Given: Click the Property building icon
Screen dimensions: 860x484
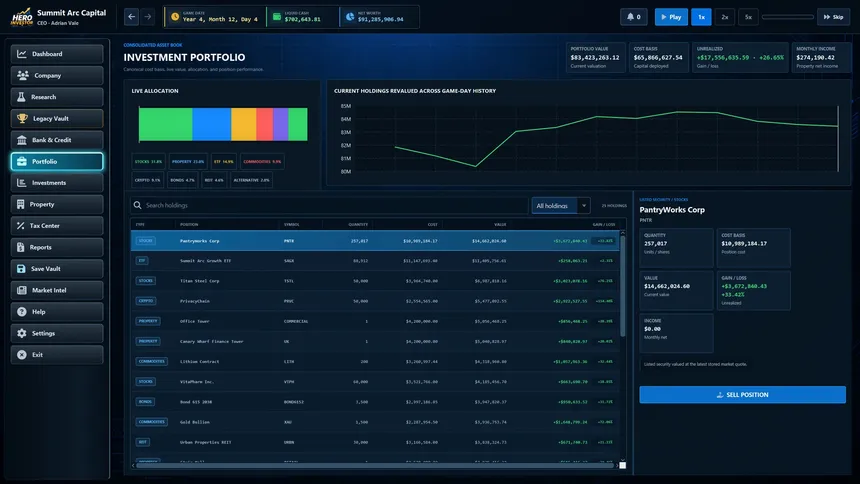Looking at the screenshot, I should pyautogui.click(x=20, y=204).
